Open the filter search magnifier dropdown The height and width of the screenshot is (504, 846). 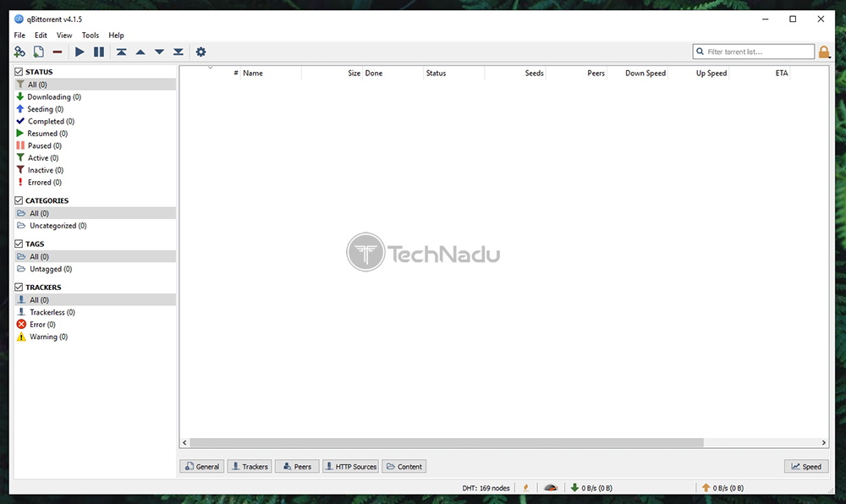[700, 52]
